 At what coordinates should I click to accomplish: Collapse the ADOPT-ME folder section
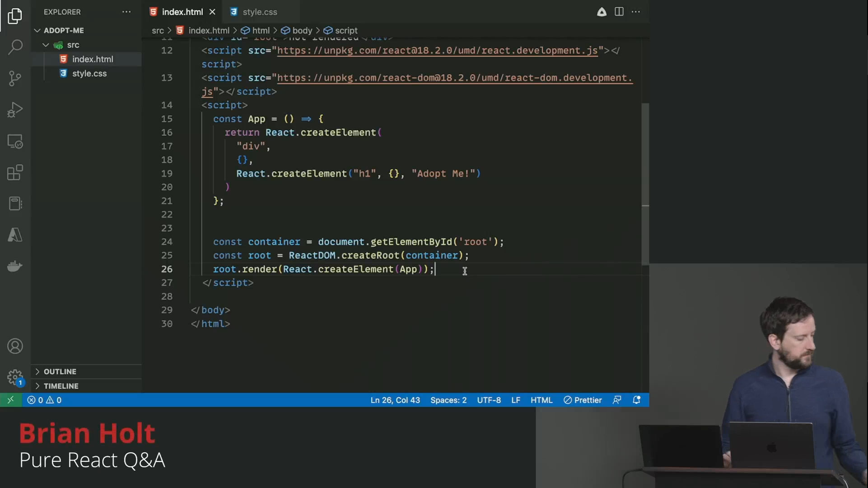64,30
